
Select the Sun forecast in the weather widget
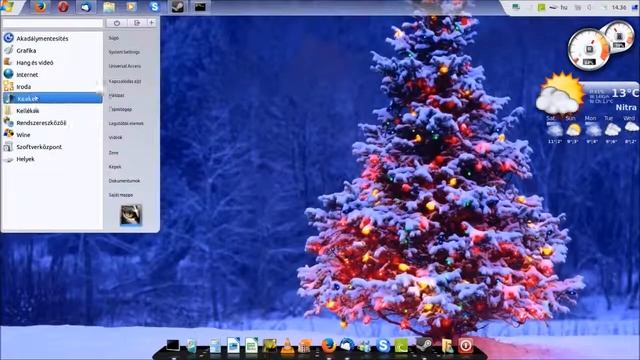(572, 130)
